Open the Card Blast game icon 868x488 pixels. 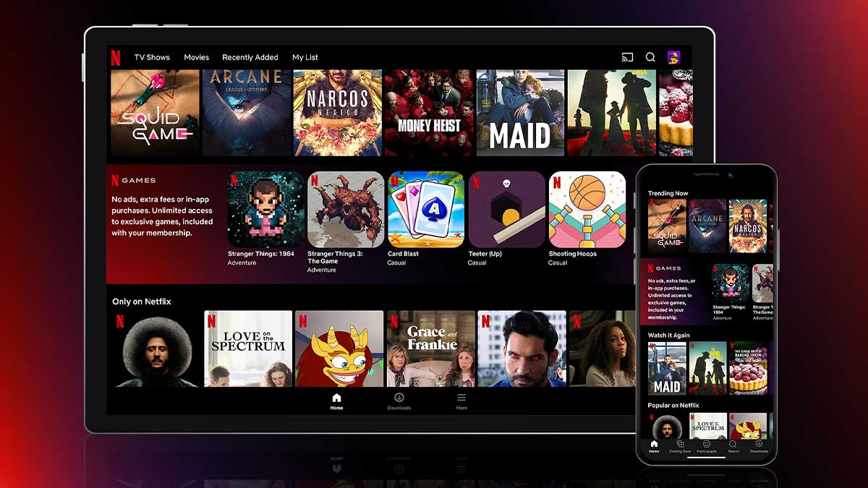[x=426, y=210]
